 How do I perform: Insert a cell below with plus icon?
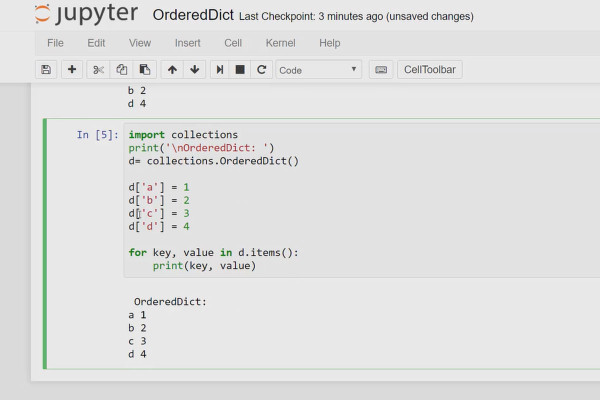click(72, 70)
